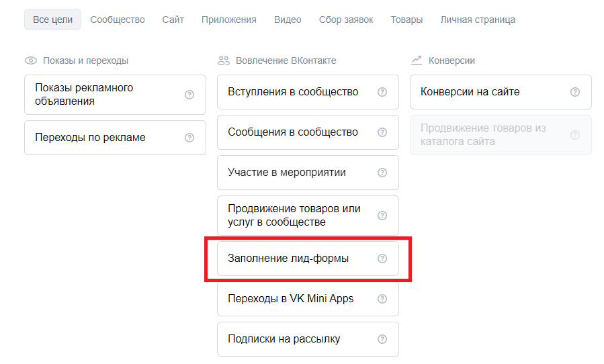The image size is (604, 364).
Task: Open help tooltip for "Вступления в сообщество"
Action: [382, 92]
